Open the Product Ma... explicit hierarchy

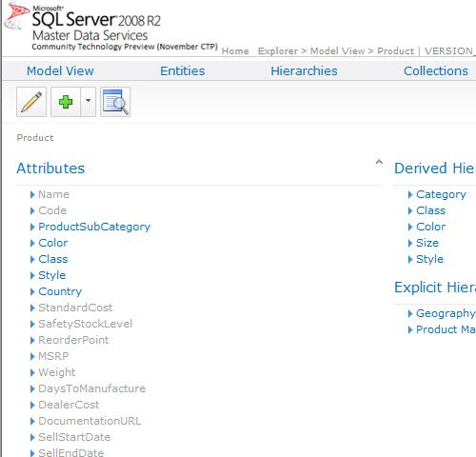click(446, 329)
